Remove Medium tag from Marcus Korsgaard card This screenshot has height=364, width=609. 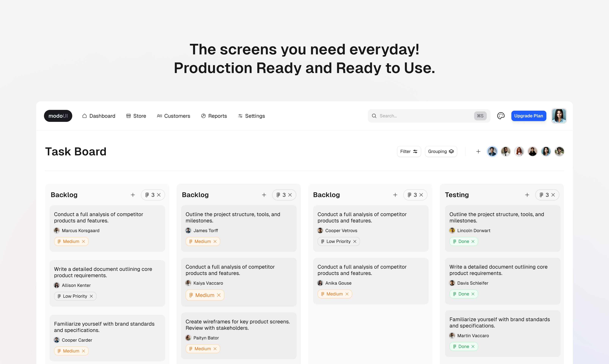click(x=83, y=241)
